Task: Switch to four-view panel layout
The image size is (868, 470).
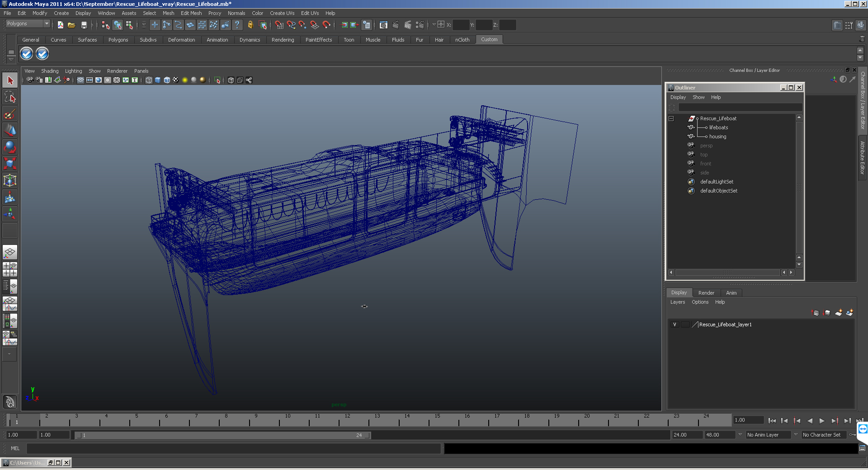Action: pos(10,269)
